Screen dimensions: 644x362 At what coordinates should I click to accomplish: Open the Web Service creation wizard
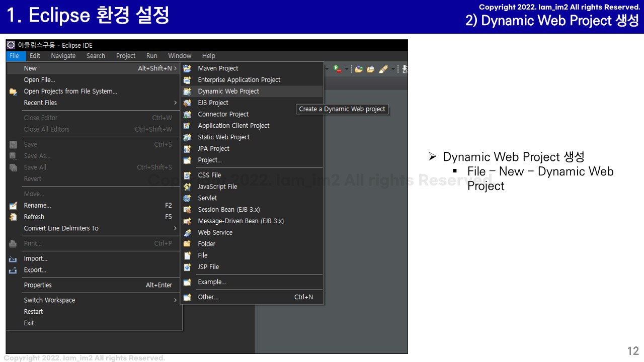pos(215,232)
